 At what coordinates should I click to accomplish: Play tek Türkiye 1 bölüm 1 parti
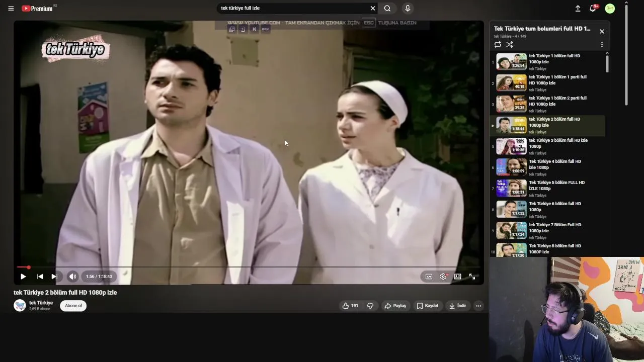point(547,83)
